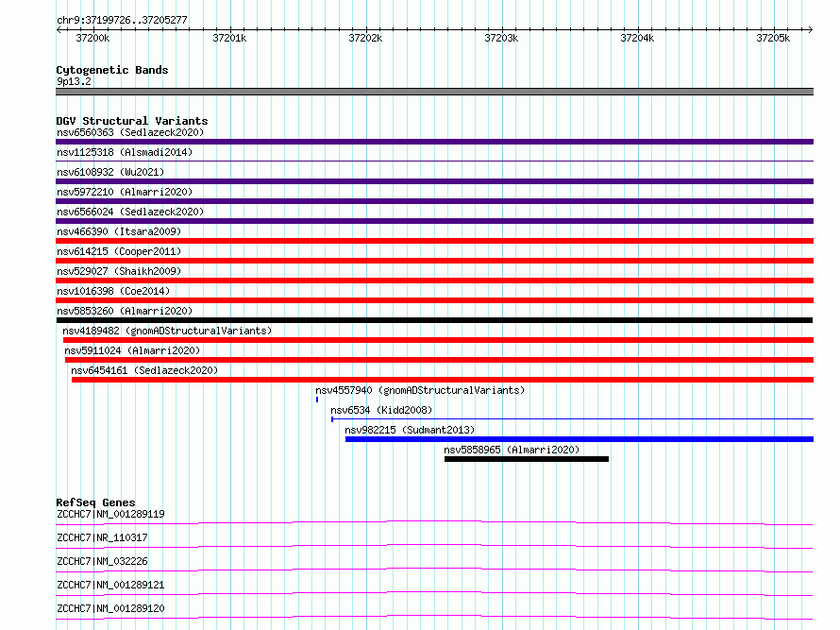Open the ZCCHC7|NM_001289120 transcript label
This screenshot has width=840, height=630.
pyautogui.click(x=110, y=608)
